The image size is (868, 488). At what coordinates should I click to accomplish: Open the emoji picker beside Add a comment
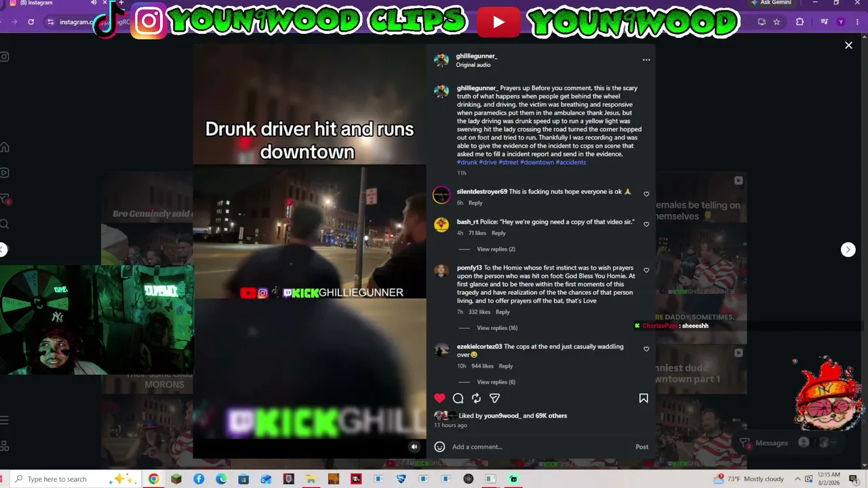click(x=439, y=447)
